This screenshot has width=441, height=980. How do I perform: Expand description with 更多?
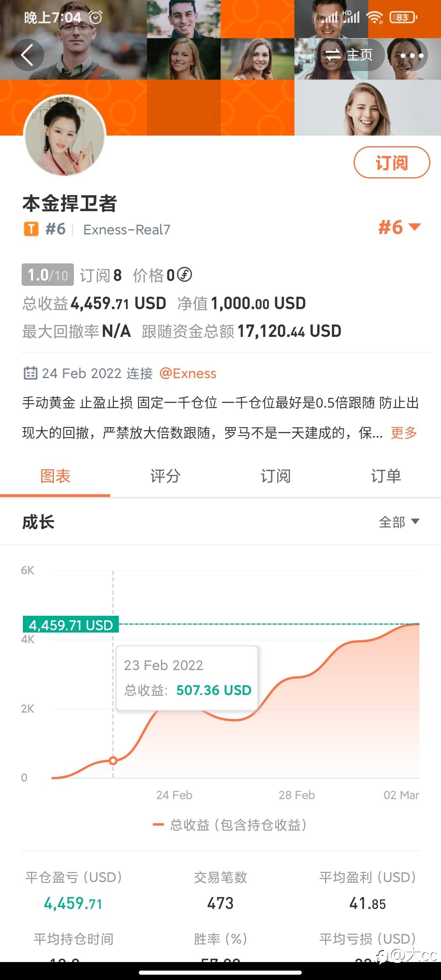point(403,432)
